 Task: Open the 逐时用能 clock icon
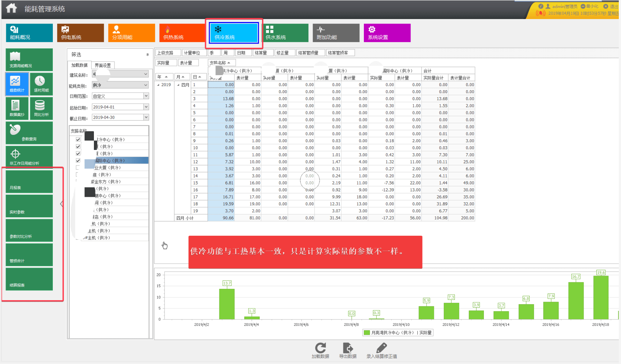[41, 84]
